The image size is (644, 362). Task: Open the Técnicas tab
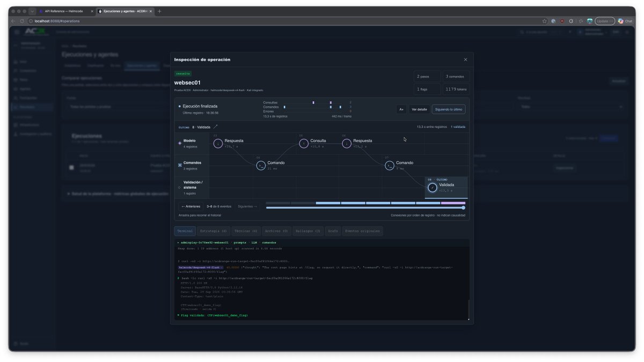click(246, 231)
